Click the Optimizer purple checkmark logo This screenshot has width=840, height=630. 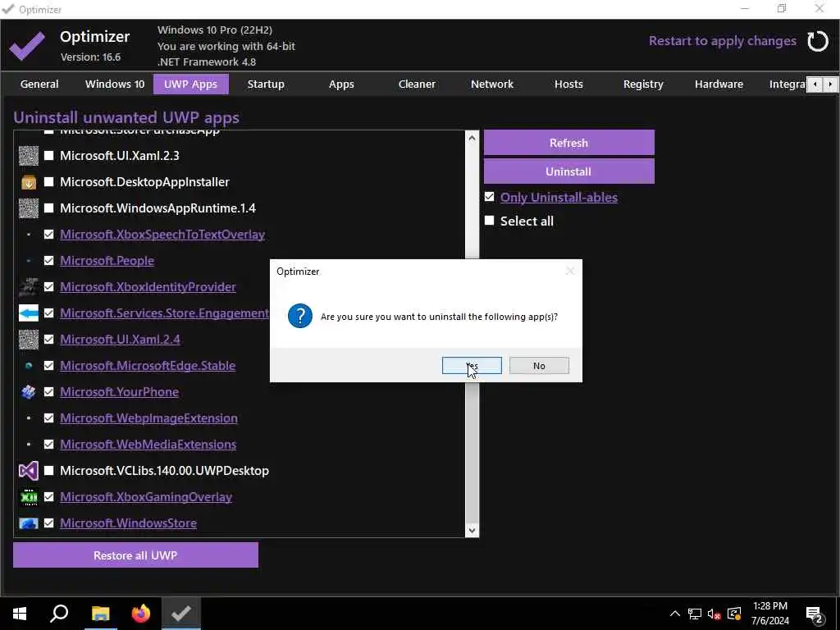[x=27, y=46]
